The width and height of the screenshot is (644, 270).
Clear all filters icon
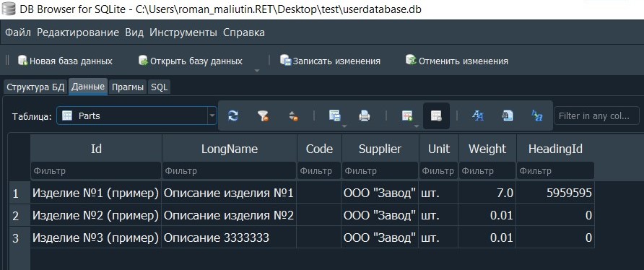[263, 116]
